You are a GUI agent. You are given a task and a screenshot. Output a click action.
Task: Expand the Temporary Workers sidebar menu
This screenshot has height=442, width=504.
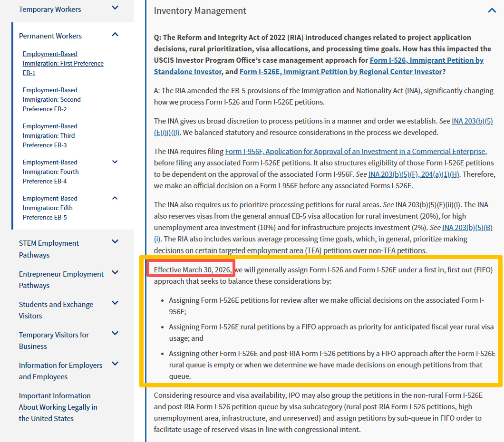[115, 8]
